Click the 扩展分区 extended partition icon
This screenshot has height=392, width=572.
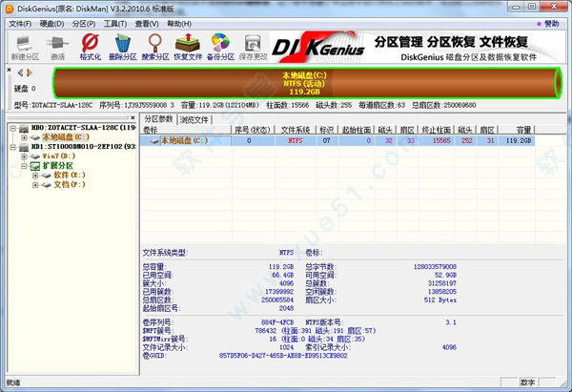(x=35, y=166)
